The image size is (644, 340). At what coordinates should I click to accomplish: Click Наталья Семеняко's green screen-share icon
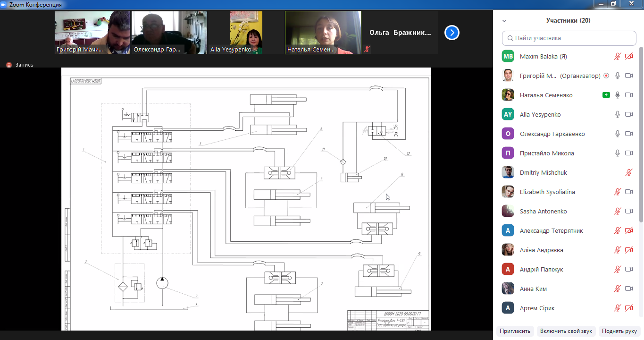coord(606,95)
